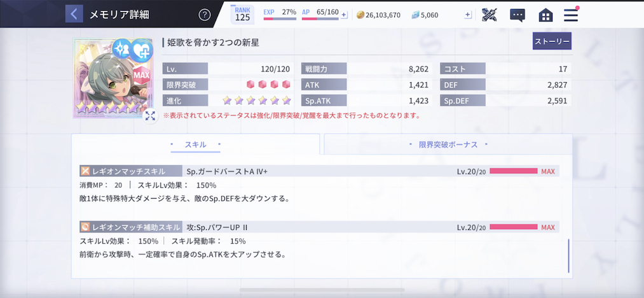Add AP with the plus button
Viewport: 644px width, 298px height.
tap(344, 15)
